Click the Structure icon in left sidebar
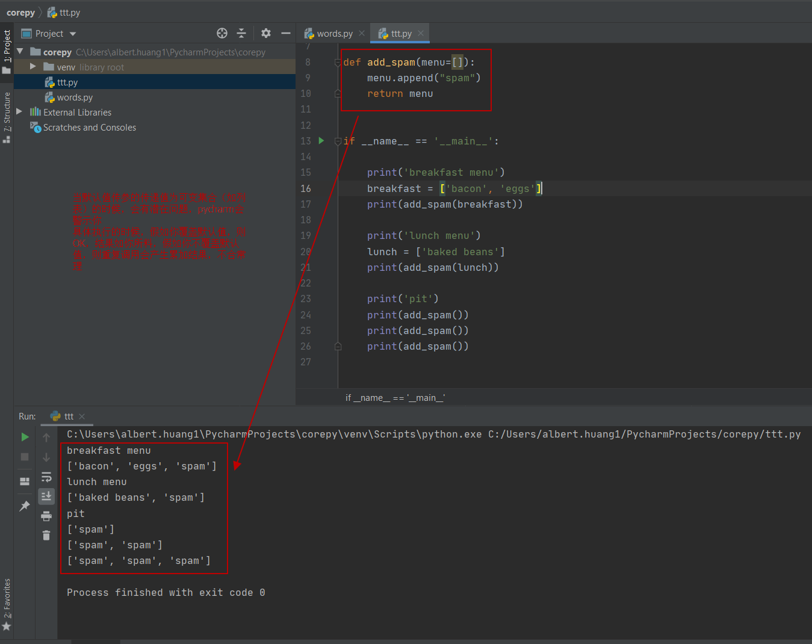The height and width of the screenshot is (644, 812). (x=7, y=140)
